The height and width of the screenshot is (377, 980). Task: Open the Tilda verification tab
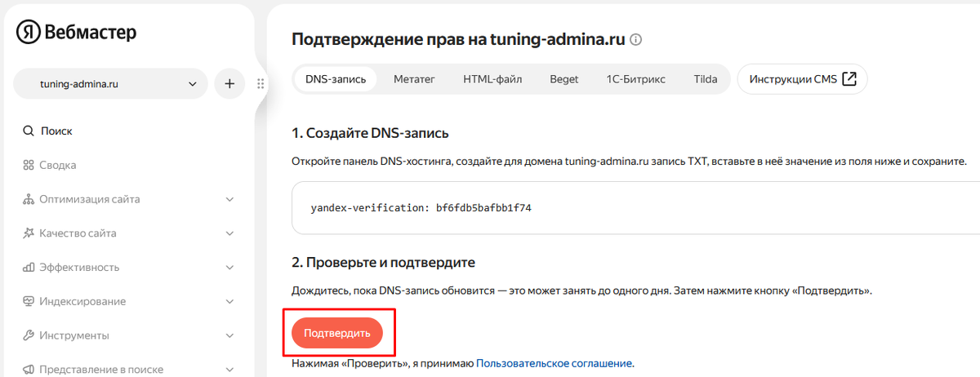pyautogui.click(x=706, y=79)
